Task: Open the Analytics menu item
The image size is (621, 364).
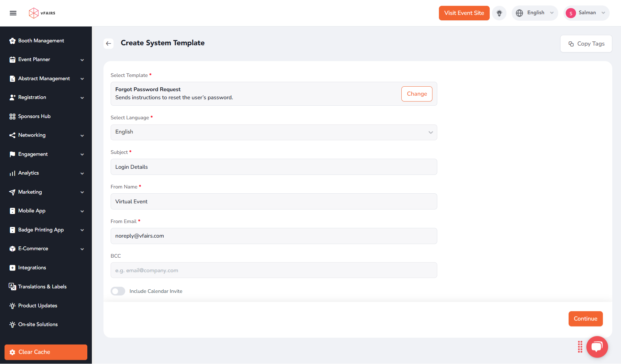Action: (28, 173)
